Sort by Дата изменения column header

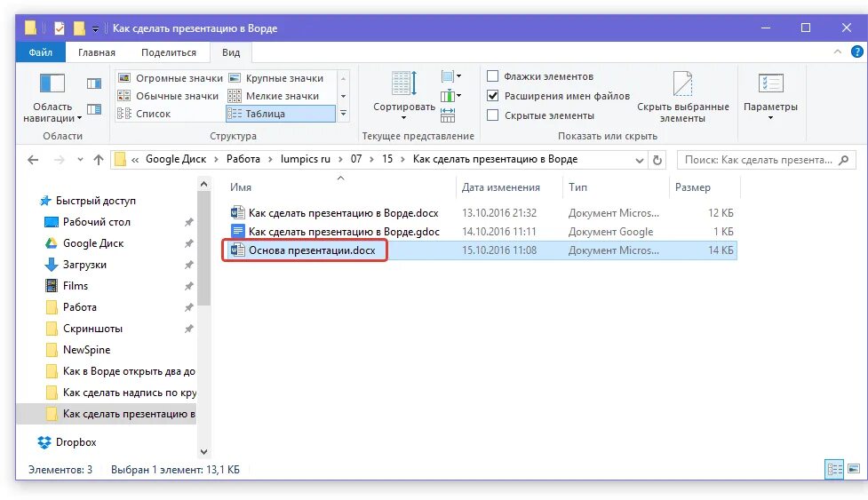click(x=509, y=187)
